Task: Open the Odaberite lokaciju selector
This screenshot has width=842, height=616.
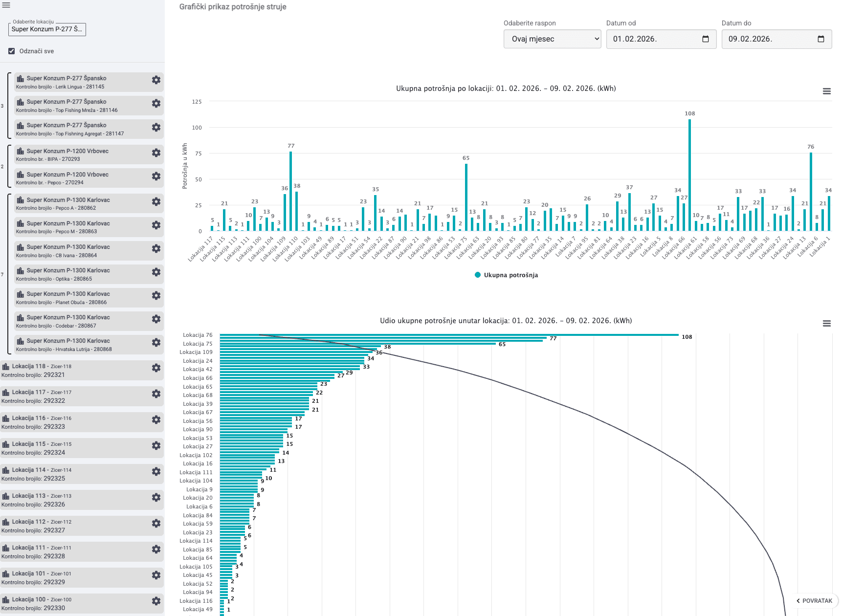Action: (x=47, y=29)
